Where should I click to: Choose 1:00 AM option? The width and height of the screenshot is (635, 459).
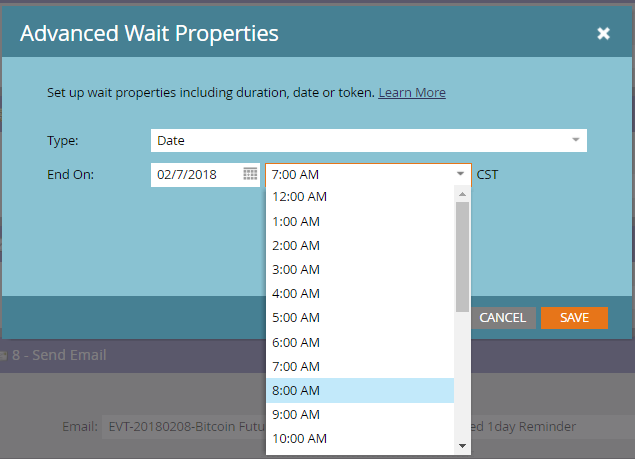coord(360,222)
